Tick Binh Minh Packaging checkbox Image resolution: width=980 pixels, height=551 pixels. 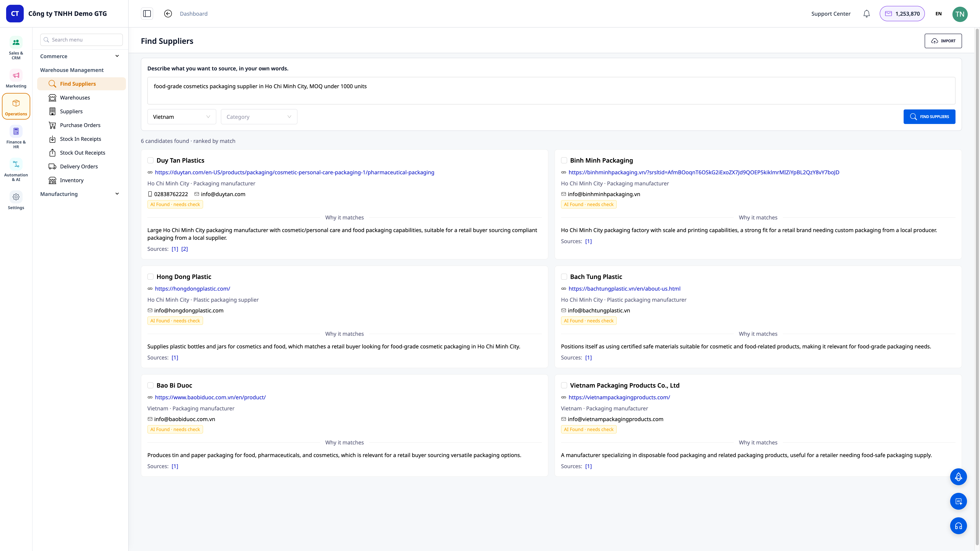pyautogui.click(x=564, y=161)
